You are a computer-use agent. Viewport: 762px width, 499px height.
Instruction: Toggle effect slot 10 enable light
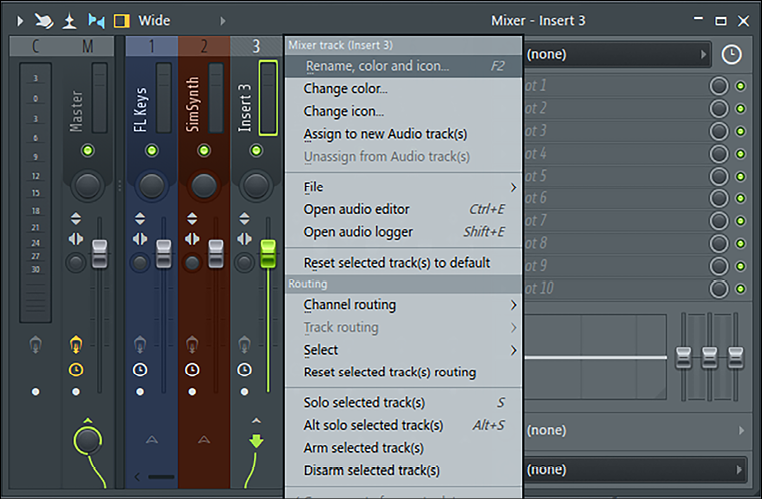pos(741,289)
